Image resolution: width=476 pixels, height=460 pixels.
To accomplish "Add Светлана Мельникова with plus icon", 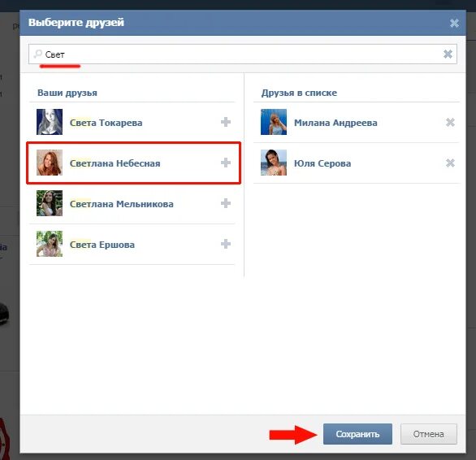I will click(226, 203).
